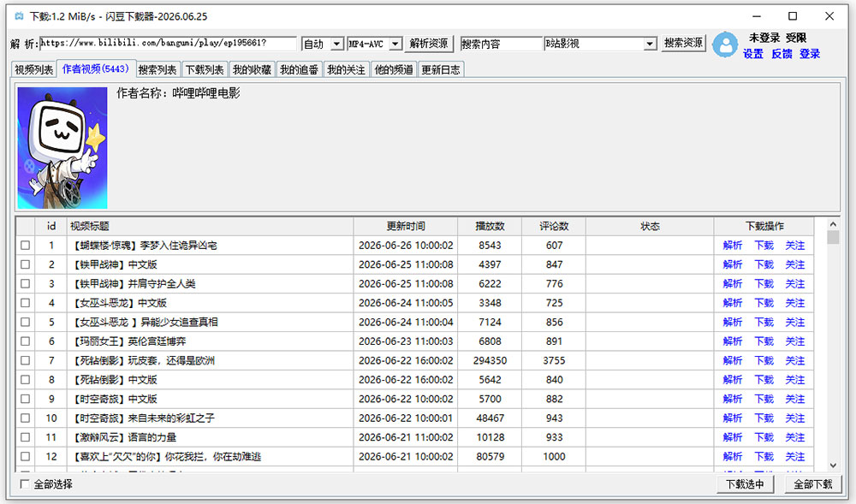Open the MP4-AVC format dropdown
The image size is (856, 504).
pos(395,44)
